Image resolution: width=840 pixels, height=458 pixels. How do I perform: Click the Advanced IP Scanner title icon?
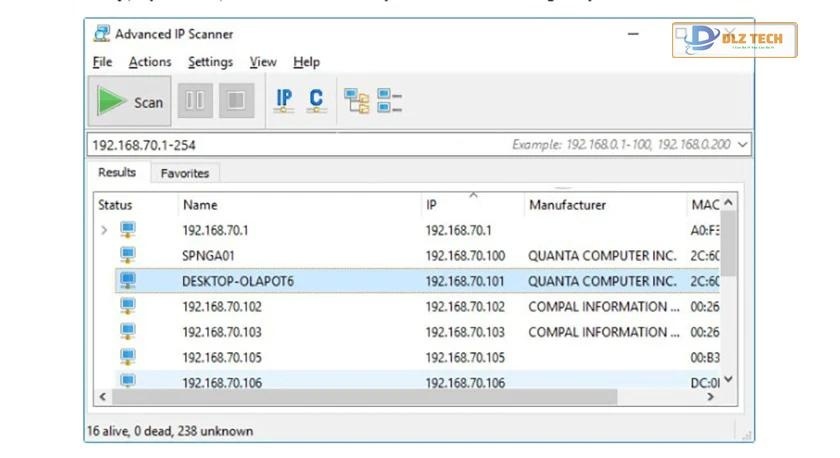(101, 34)
